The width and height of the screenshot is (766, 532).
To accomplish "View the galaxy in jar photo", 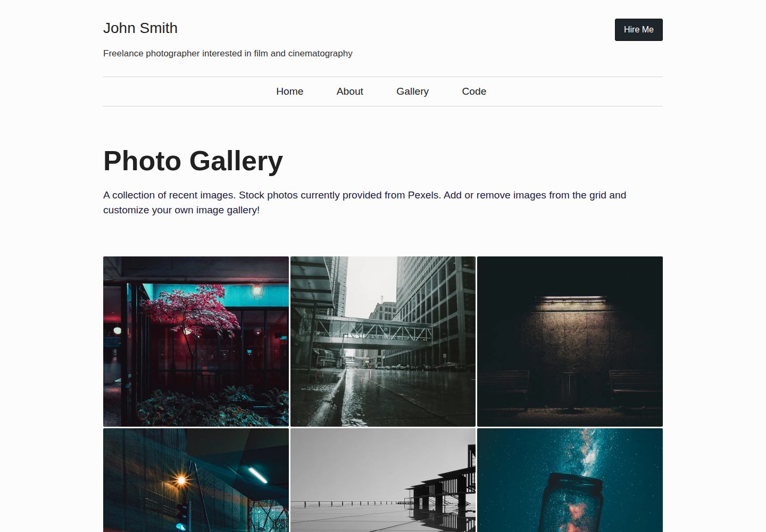I will [x=570, y=480].
